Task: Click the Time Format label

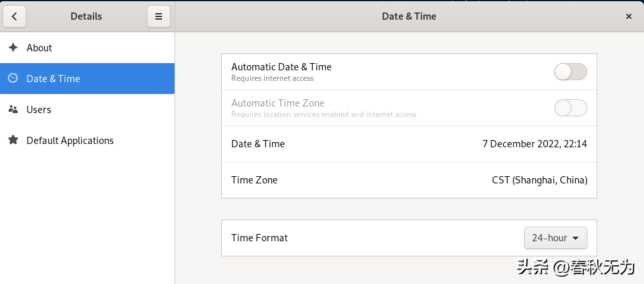Action: tap(259, 238)
